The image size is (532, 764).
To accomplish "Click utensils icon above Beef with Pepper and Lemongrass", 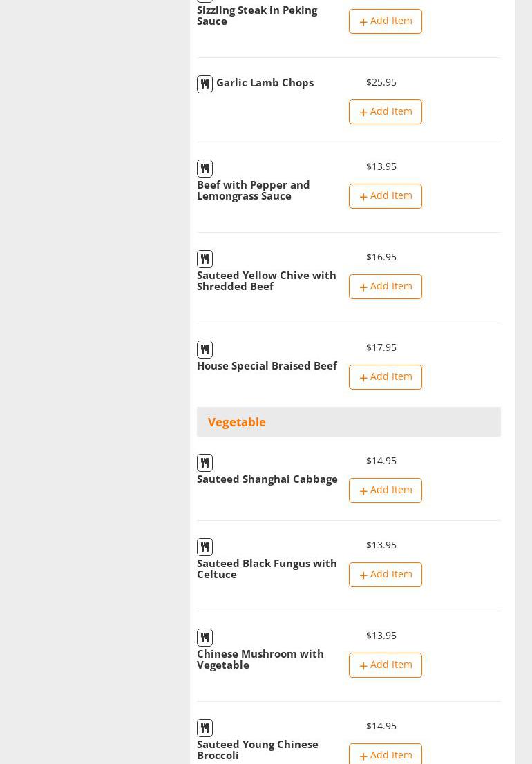I will tap(205, 169).
